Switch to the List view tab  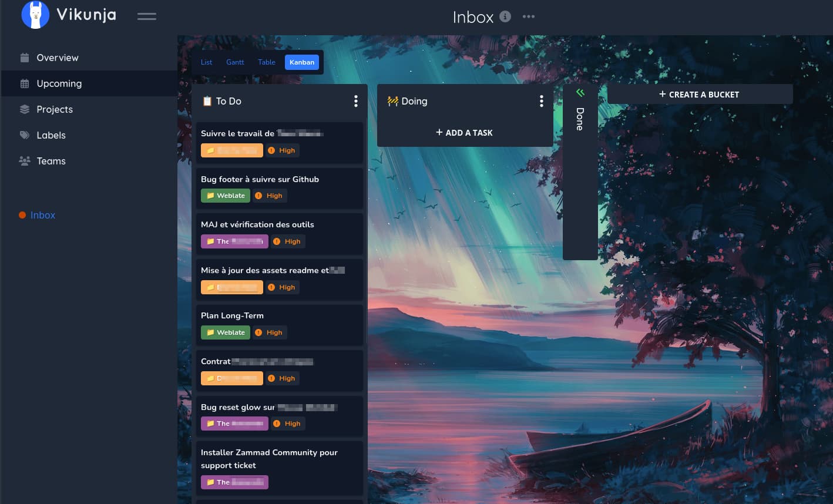[207, 62]
